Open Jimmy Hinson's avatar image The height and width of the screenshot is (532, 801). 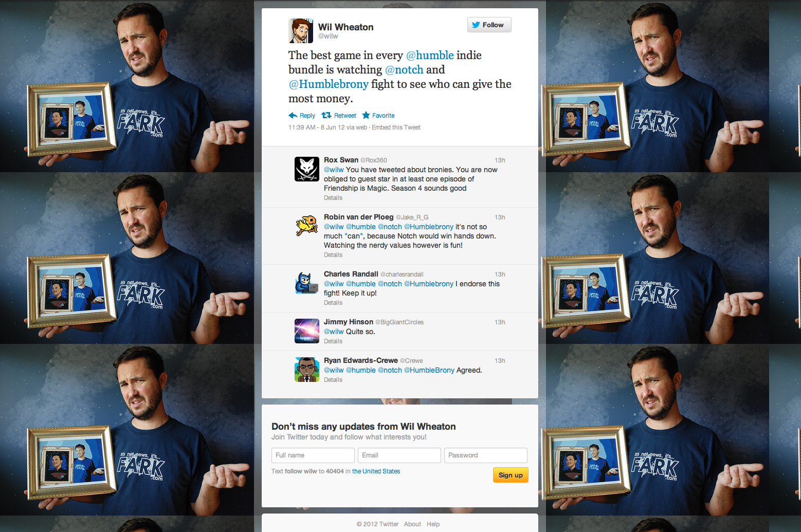click(x=307, y=331)
